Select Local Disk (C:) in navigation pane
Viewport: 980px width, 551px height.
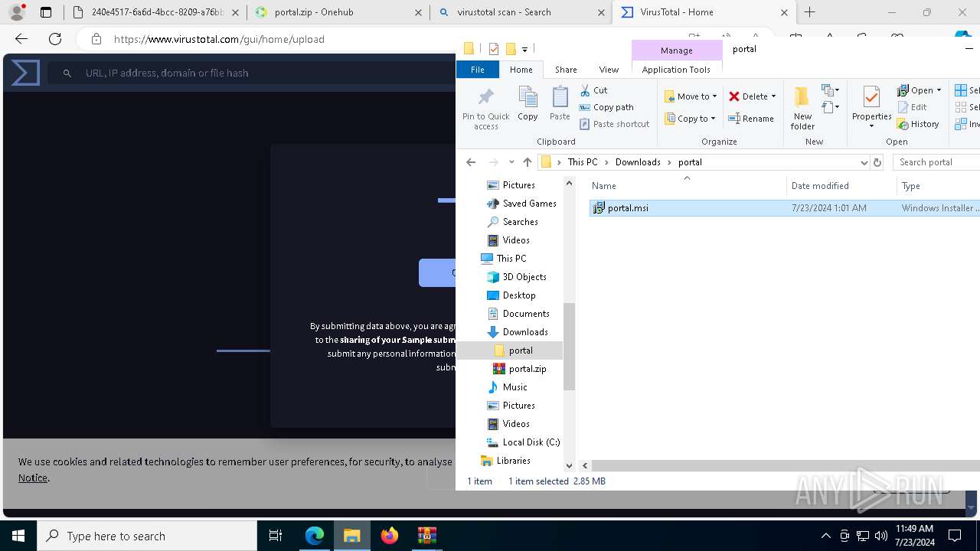531,442
